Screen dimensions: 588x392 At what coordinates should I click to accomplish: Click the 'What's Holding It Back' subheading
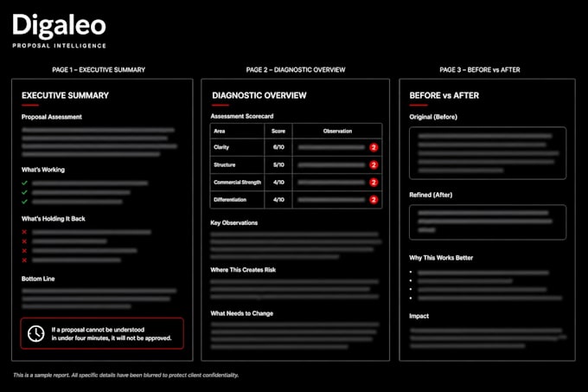pyautogui.click(x=54, y=219)
